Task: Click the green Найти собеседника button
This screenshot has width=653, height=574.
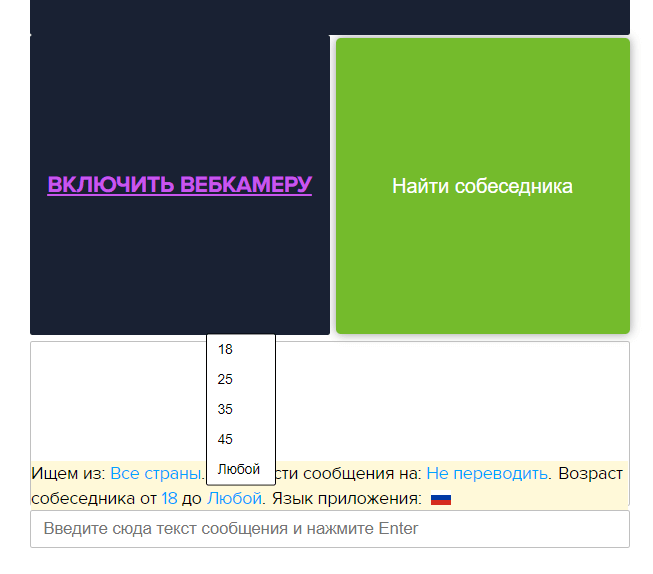Action: [x=483, y=186]
